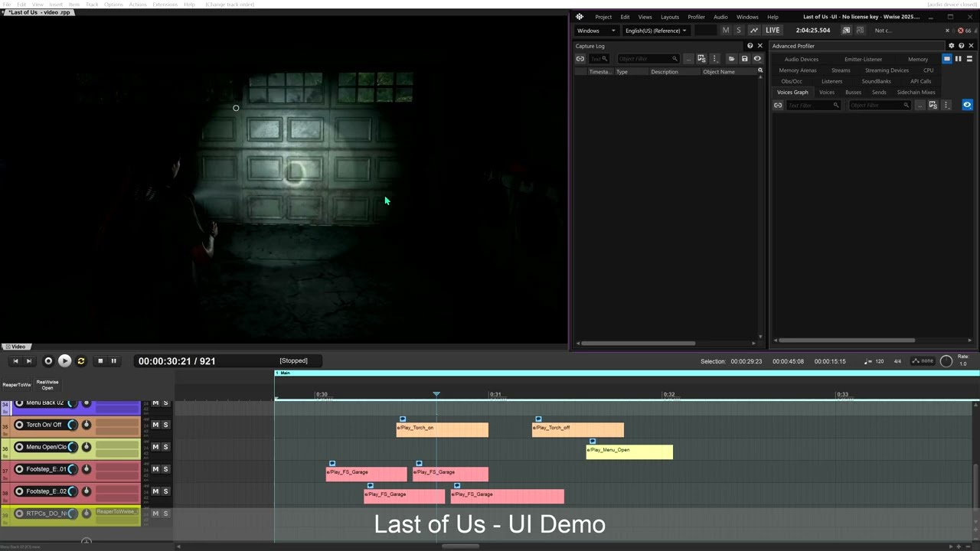Solo the Footstep_E..02 track
The width and height of the screenshot is (980, 551).
[x=165, y=491]
